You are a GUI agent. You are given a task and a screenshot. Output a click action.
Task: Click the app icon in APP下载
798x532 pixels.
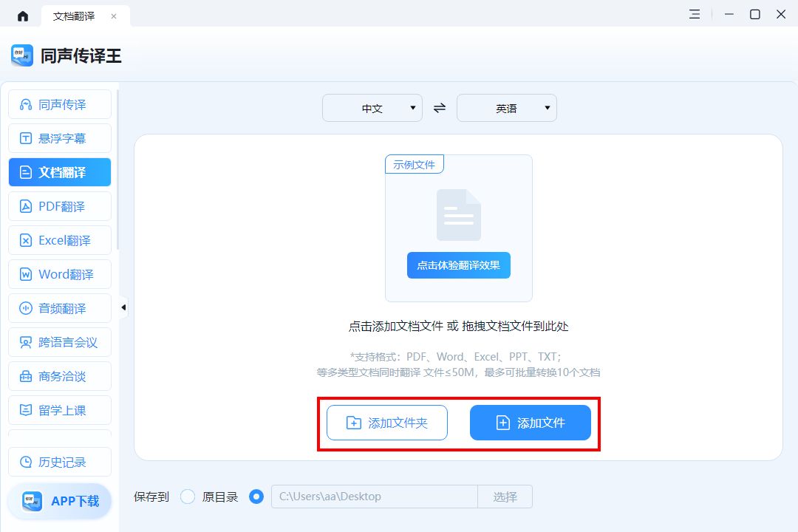pos(32,501)
